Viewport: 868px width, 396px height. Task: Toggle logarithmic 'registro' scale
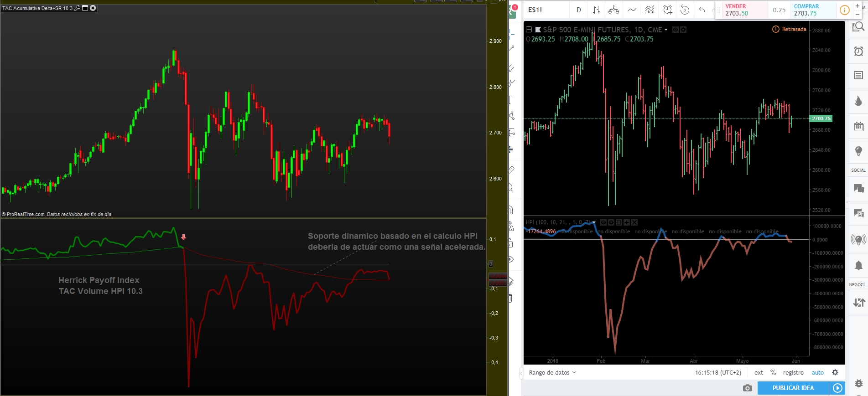tap(793, 372)
